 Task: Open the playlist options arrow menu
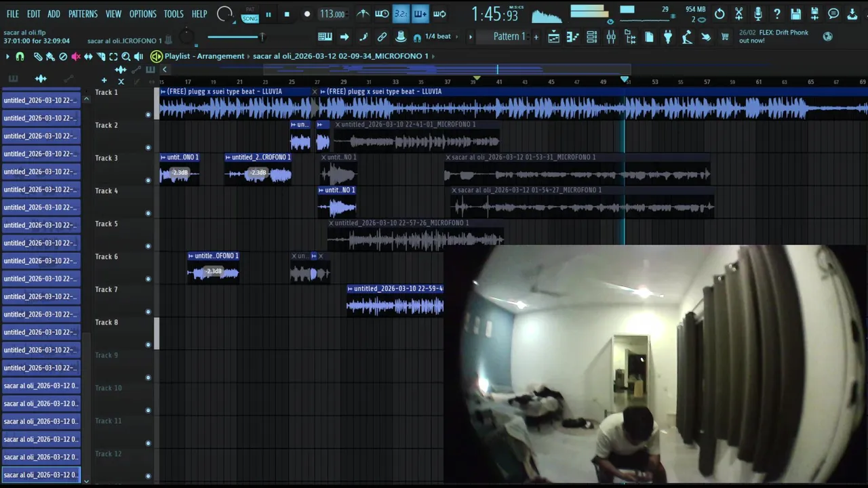[x=7, y=57]
